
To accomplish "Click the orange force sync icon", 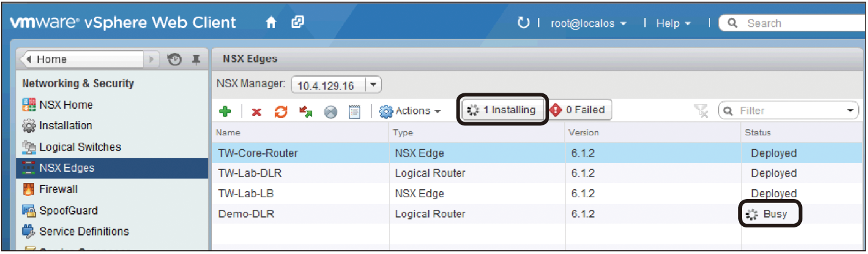I will [x=280, y=111].
